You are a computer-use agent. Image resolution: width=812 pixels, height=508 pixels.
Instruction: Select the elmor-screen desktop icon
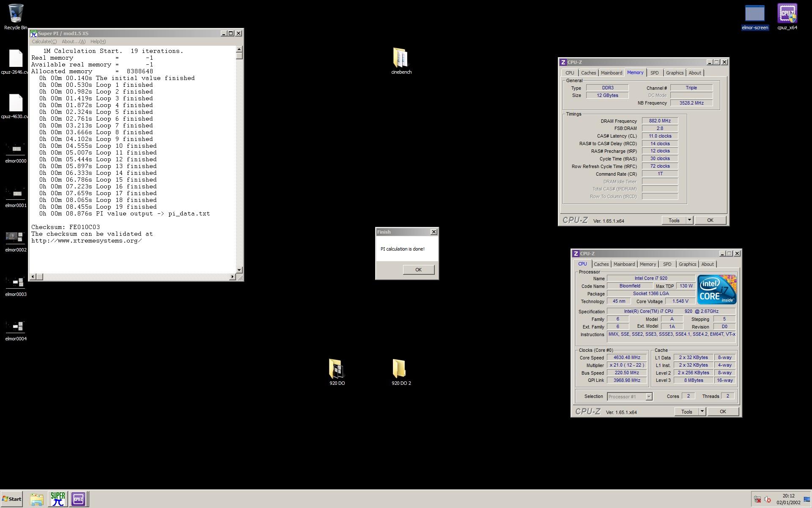click(754, 17)
